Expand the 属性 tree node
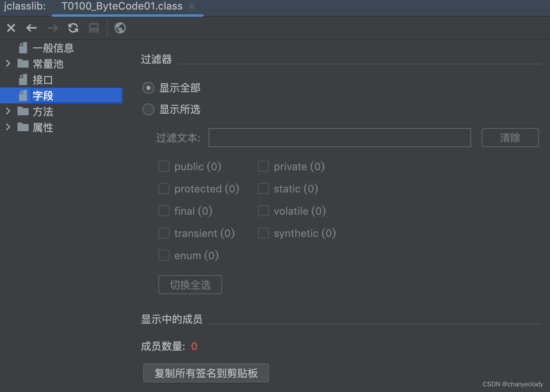Image resolution: width=550 pixels, height=392 pixels. click(x=8, y=127)
